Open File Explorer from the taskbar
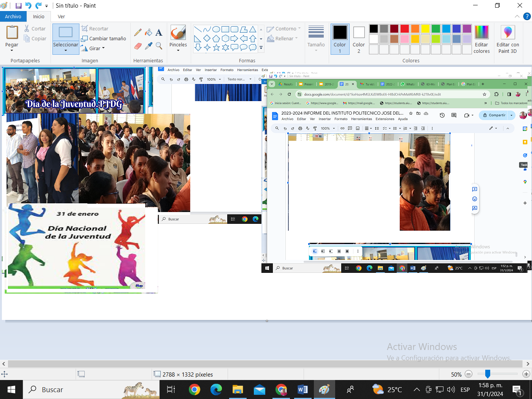The height and width of the screenshot is (399, 532). [x=238, y=389]
